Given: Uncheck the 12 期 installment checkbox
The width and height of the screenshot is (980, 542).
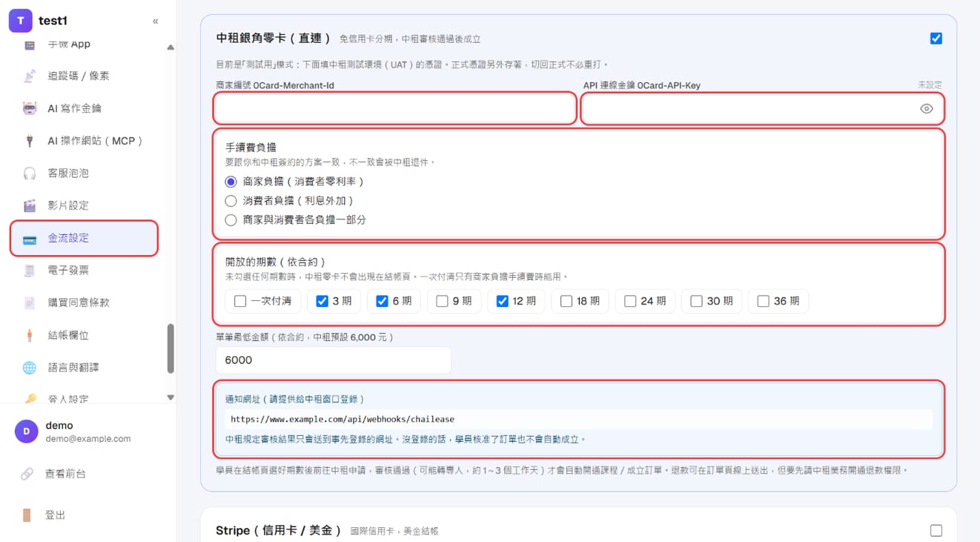Looking at the screenshot, I should click(x=502, y=301).
